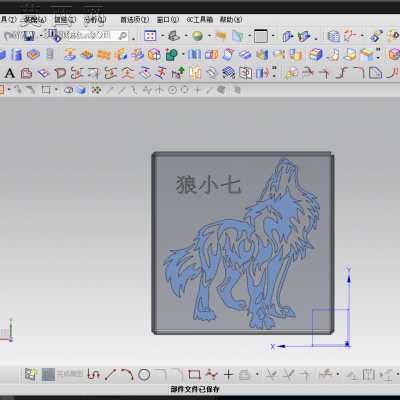Viewport: 400px width, 400px height.
Task: Click the Fit view icon
Action: pyautogui.click(x=150, y=36)
